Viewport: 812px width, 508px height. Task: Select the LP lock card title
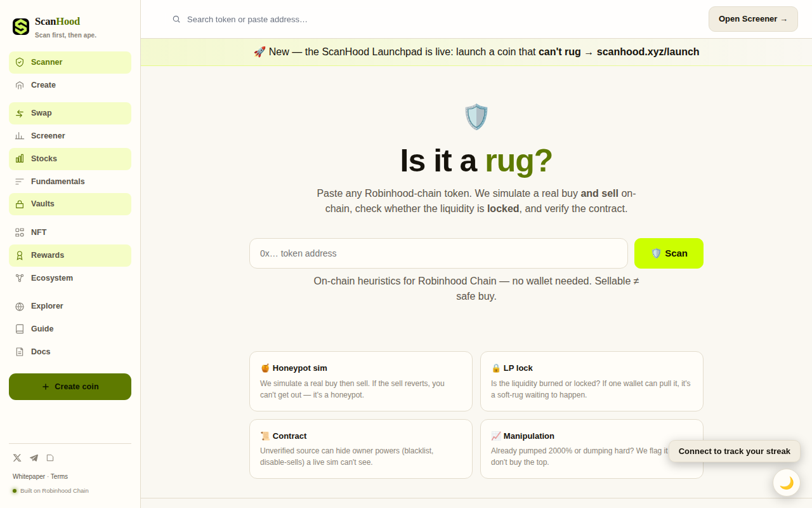click(x=512, y=368)
